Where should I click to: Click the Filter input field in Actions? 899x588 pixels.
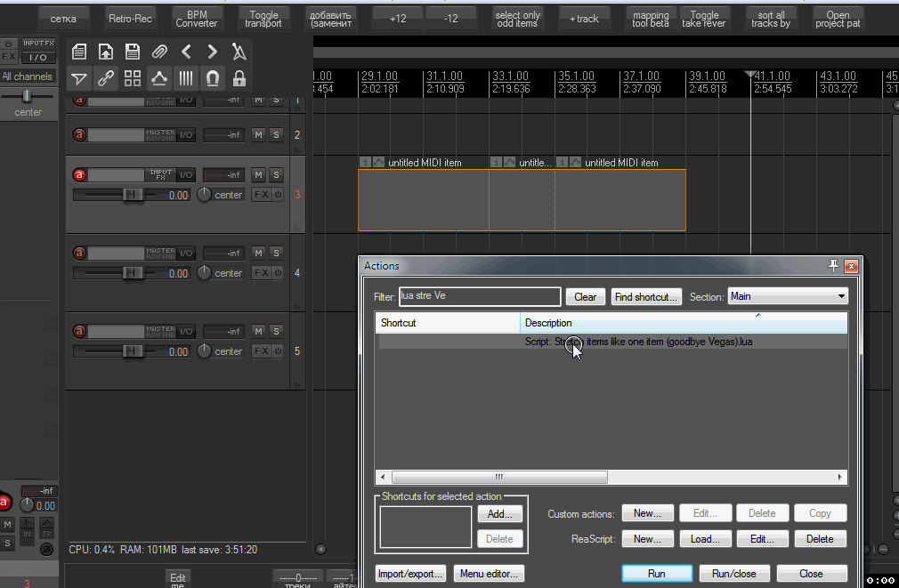[480, 296]
